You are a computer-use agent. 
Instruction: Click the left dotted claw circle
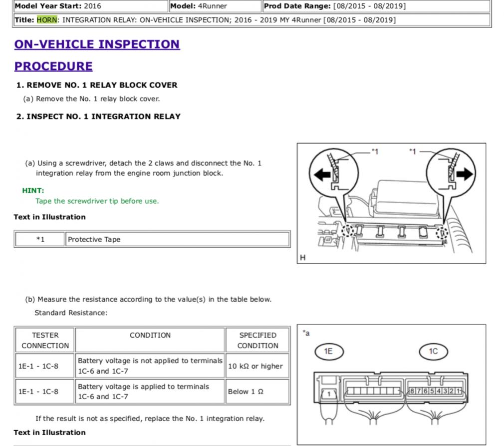[347, 230]
